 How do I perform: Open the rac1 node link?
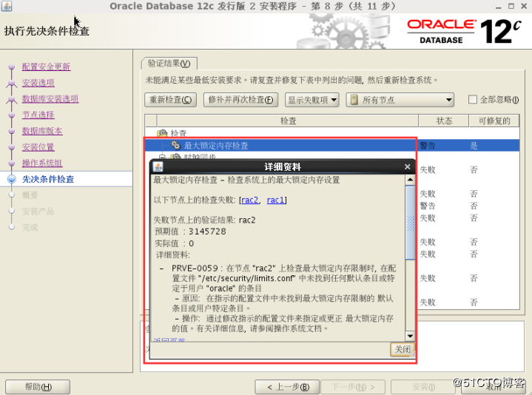click(275, 200)
